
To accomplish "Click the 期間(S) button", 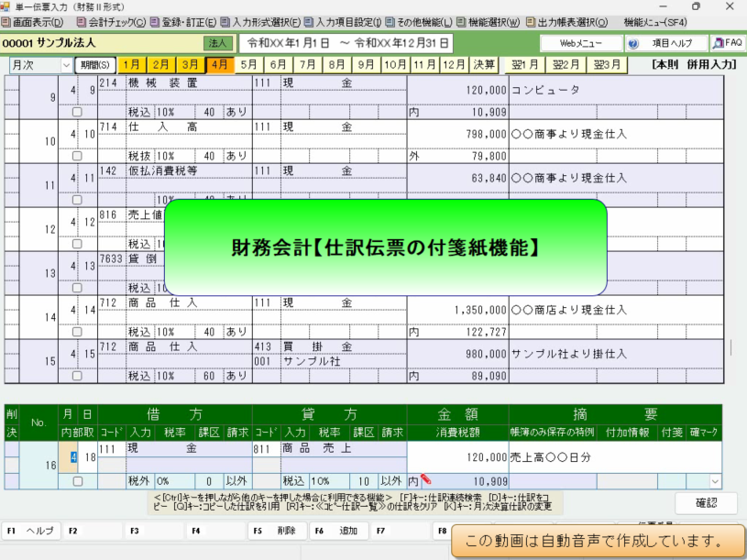I will (95, 65).
